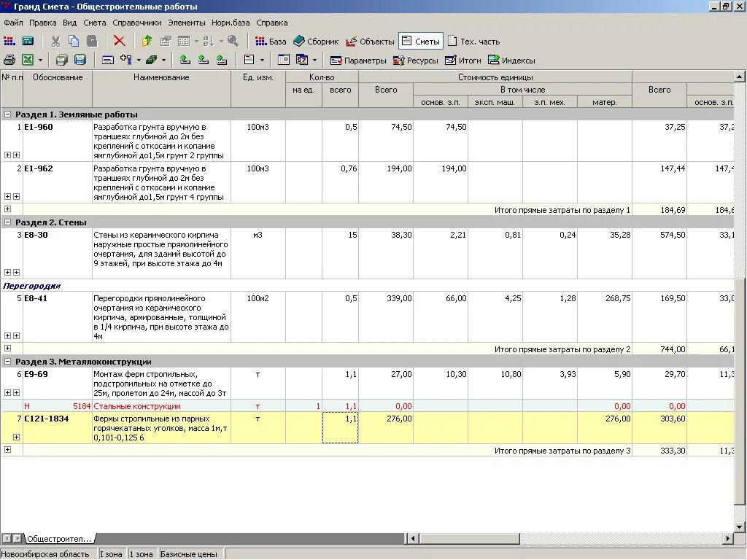Click the red-blue grid base icon in top toolbar
Image resolution: width=747 pixels, height=560 pixels.
9,42
